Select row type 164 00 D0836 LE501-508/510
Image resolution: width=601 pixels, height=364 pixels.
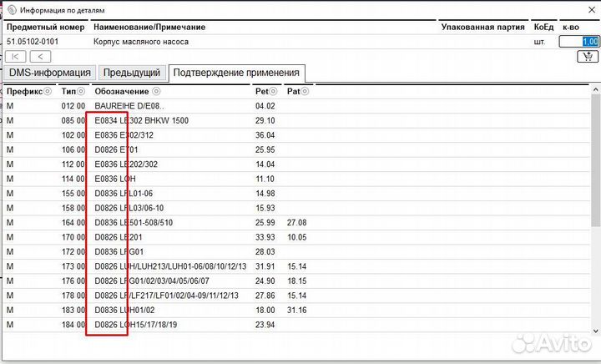(x=142, y=222)
